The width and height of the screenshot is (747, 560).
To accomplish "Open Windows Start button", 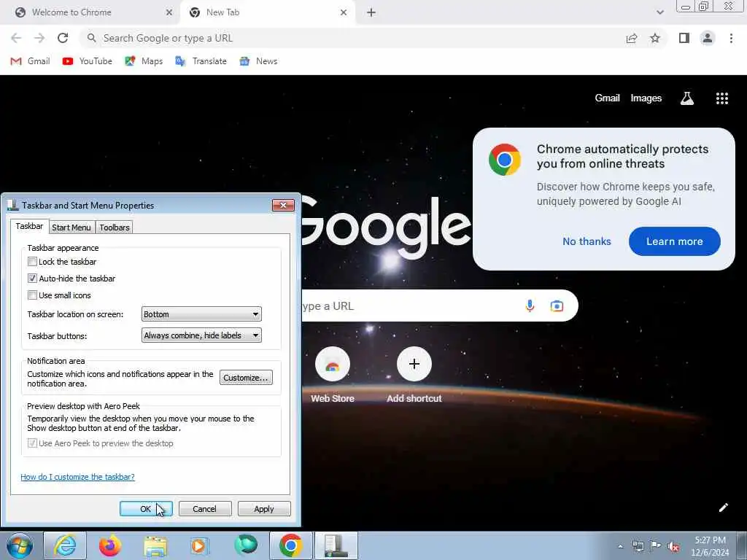I will tap(20, 545).
